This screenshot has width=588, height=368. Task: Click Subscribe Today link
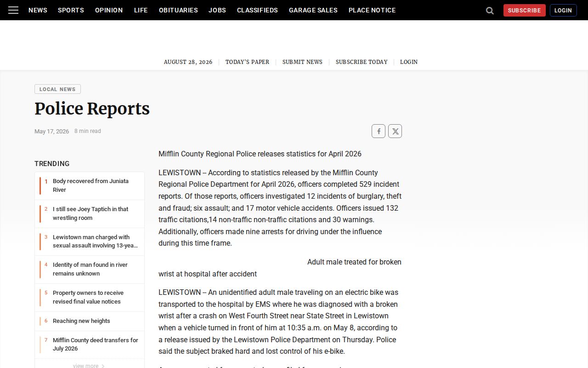pyautogui.click(x=362, y=62)
